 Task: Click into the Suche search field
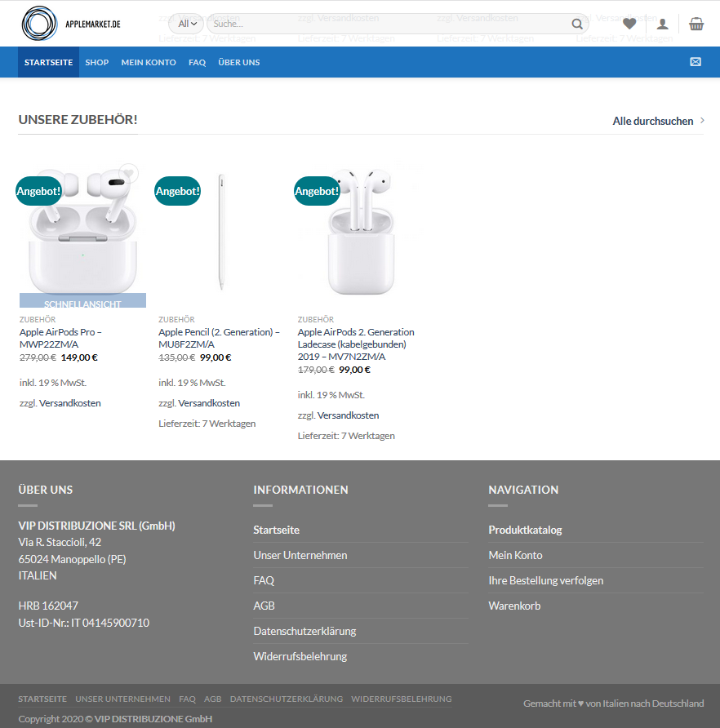coord(388,24)
